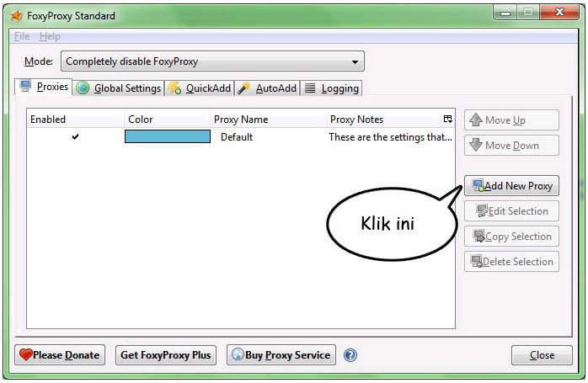This screenshot has height=383, width=588.
Task: Minimize the FoxyProxy Standard window
Action: point(505,13)
